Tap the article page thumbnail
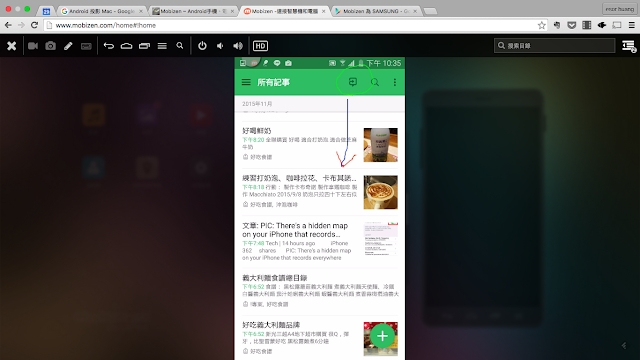This screenshot has width=640, height=360. [x=380, y=239]
